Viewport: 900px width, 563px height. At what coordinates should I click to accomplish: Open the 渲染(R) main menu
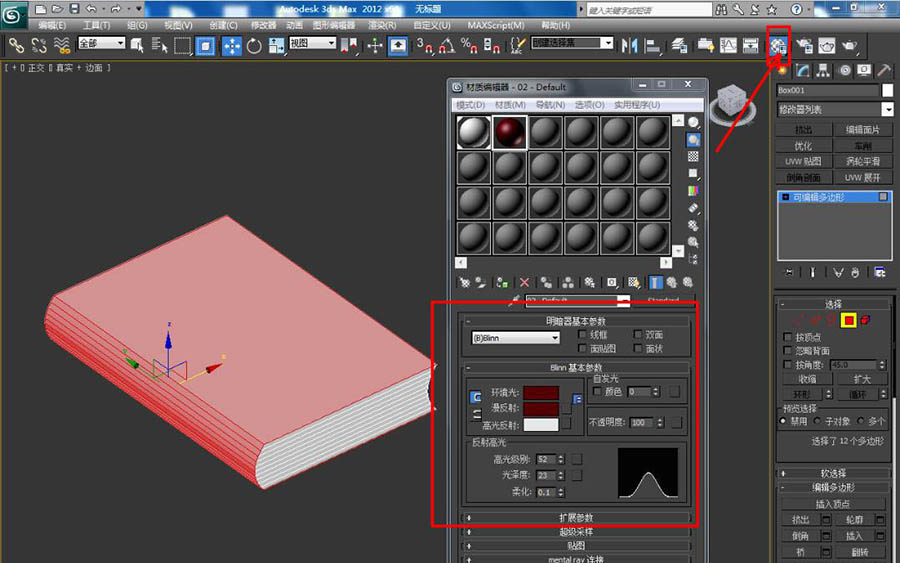382,25
